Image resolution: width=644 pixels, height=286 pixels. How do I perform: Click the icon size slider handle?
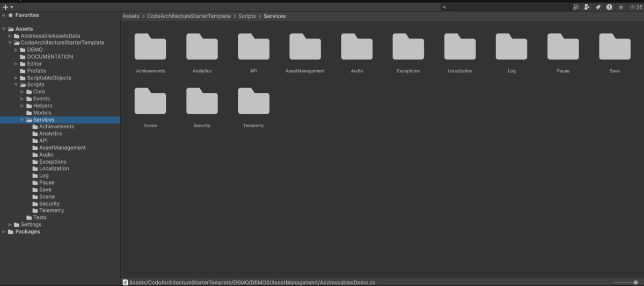click(635, 282)
